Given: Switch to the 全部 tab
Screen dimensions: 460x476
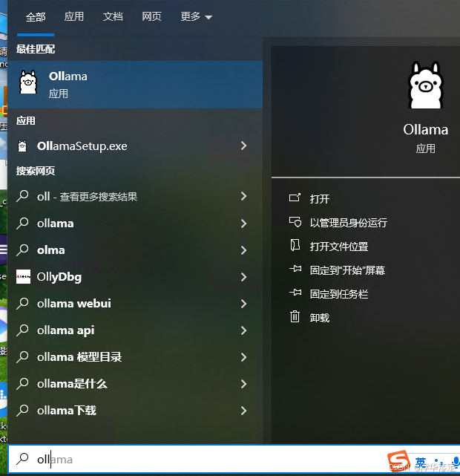Looking at the screenshot, I should pos(36,17).
